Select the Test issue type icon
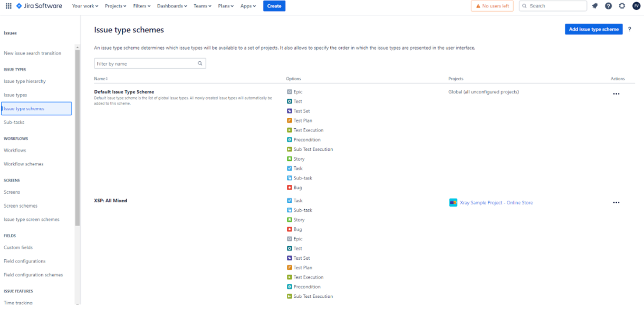This screenshot has width=644, height=318. [289, 101]
